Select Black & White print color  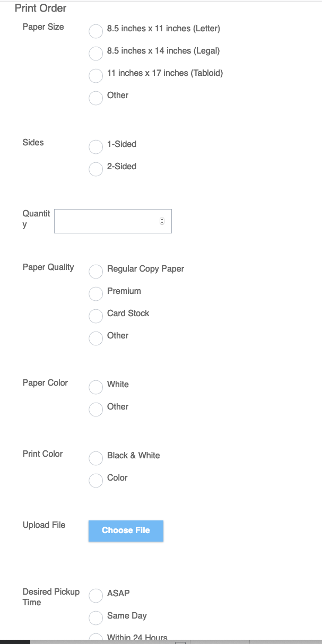[x=95, y=458]
